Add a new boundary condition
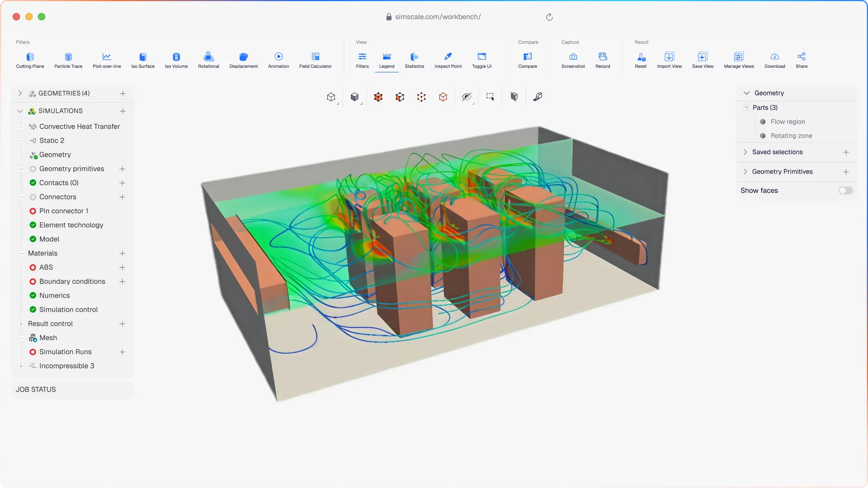868x488 pixels. pos(122,282)
